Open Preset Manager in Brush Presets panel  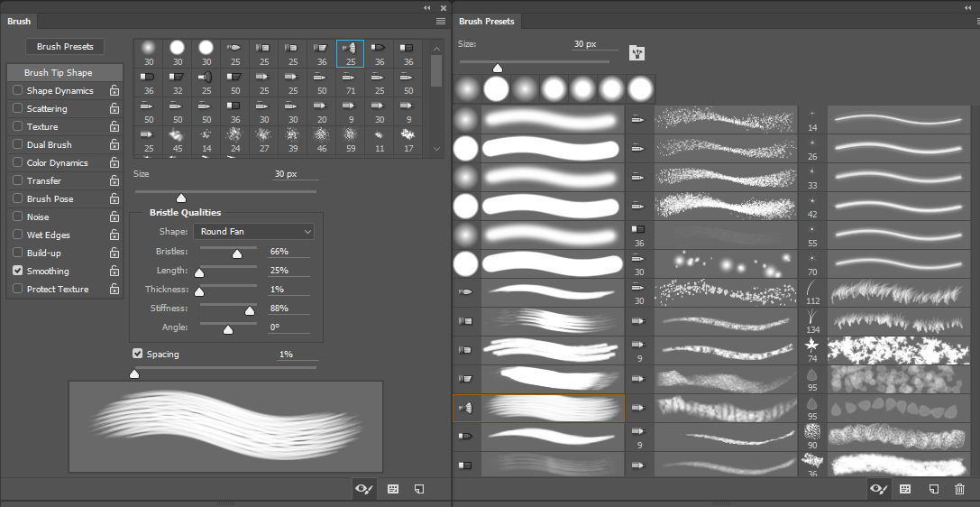[905, 488]
